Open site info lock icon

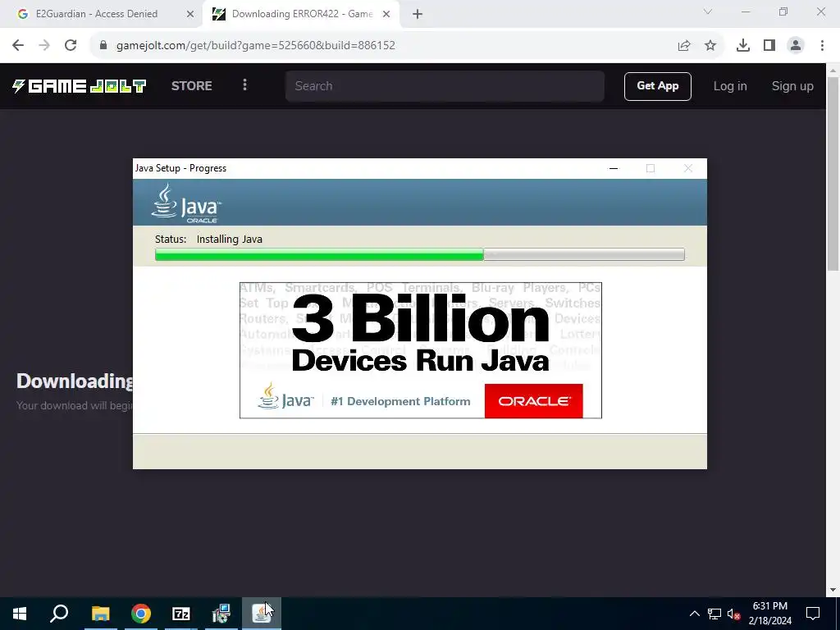pos(104,46)
